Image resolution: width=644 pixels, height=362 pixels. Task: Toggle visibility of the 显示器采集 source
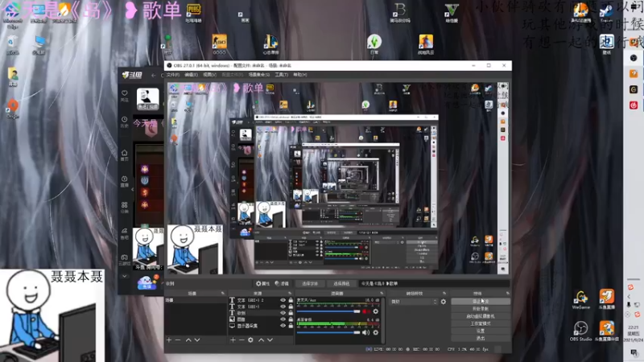(283, 326)
